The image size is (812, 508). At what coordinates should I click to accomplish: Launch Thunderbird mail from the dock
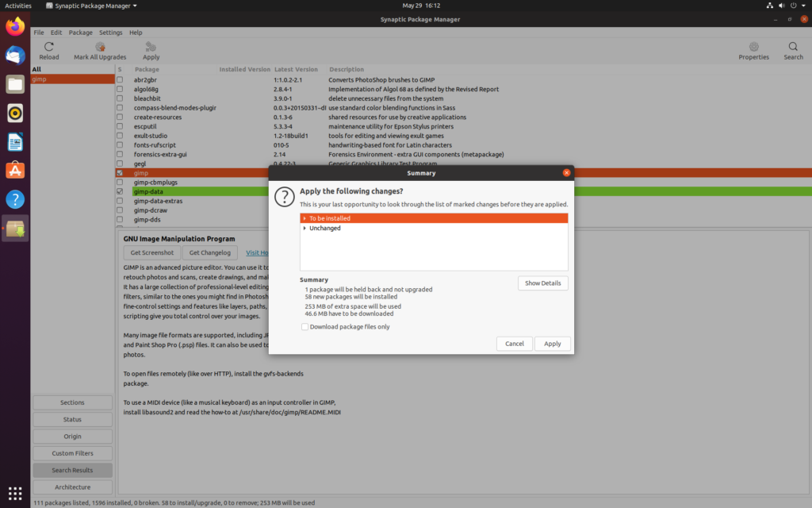click(15, 55)
